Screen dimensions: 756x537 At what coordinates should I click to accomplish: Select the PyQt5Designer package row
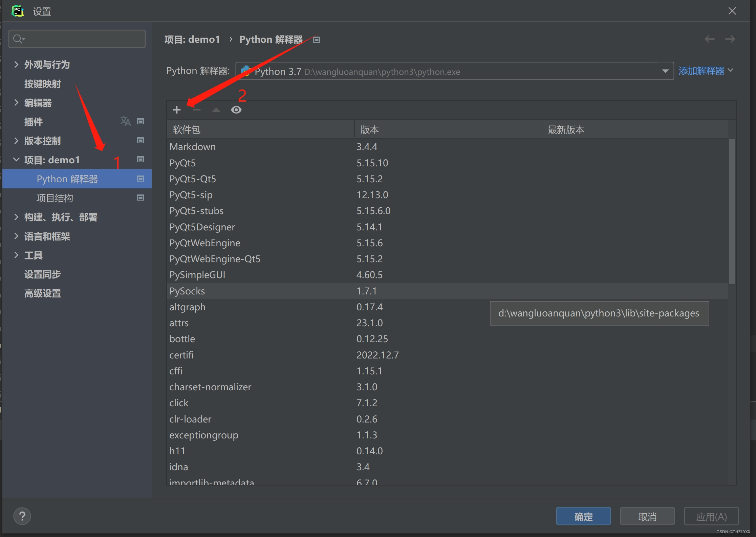coord(447,227)
